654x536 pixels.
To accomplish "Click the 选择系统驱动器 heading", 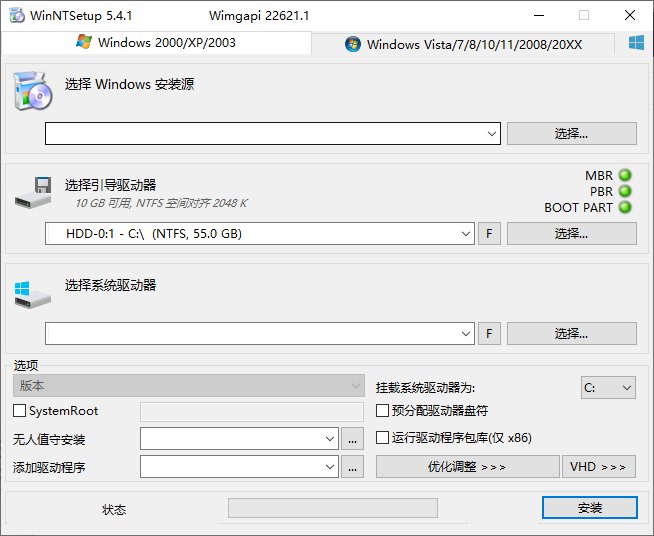I will pos(111,286).
